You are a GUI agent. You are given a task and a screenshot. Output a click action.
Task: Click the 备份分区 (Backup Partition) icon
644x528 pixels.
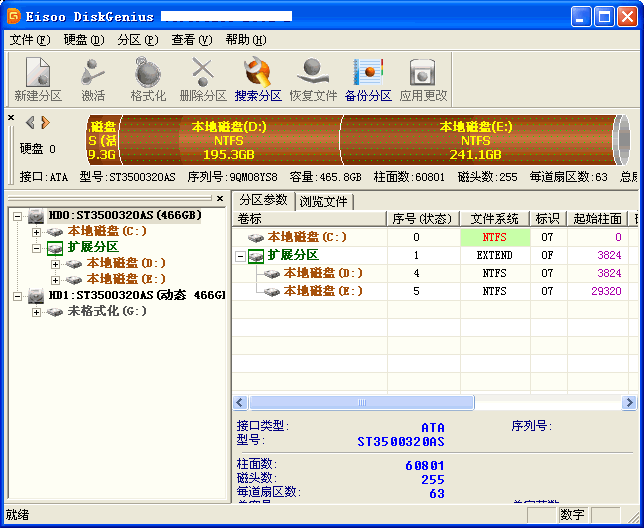click(x=368, y=79)
